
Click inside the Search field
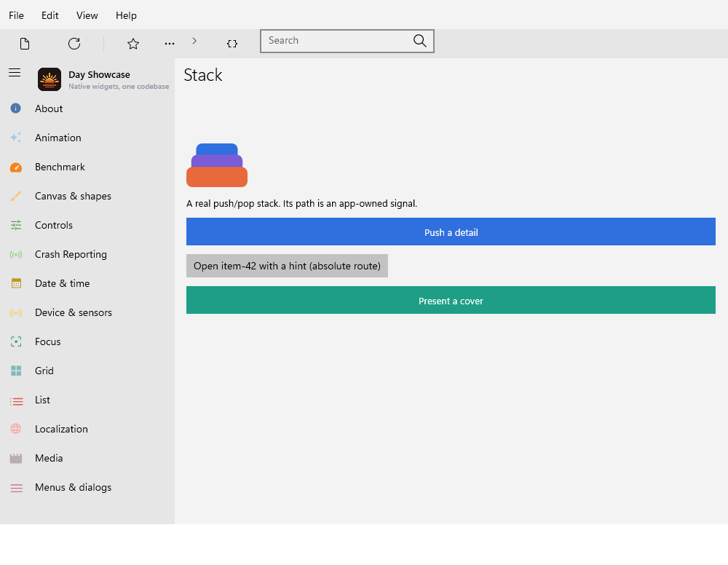pos(347,41)
